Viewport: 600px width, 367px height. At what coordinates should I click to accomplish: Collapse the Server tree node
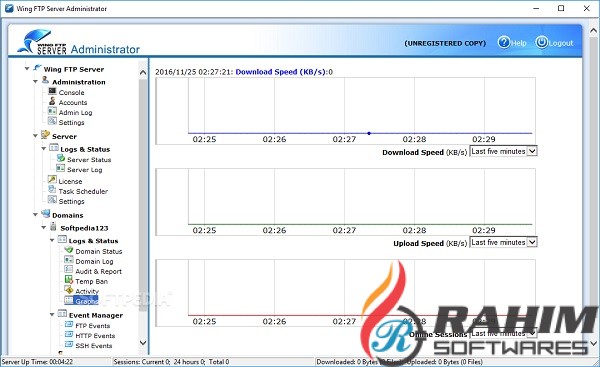click(35, 136)
